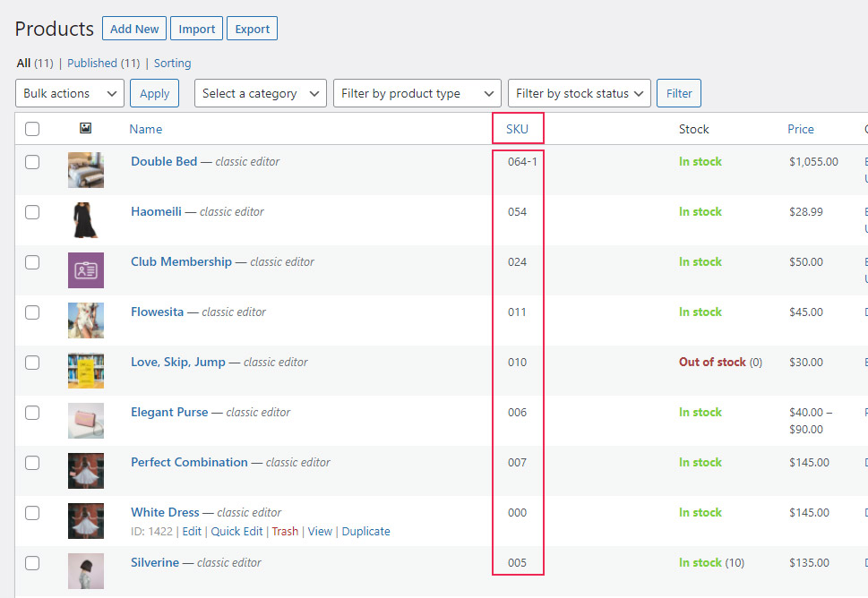
Task: Switch to the Published products view
Action: [103, 64]
